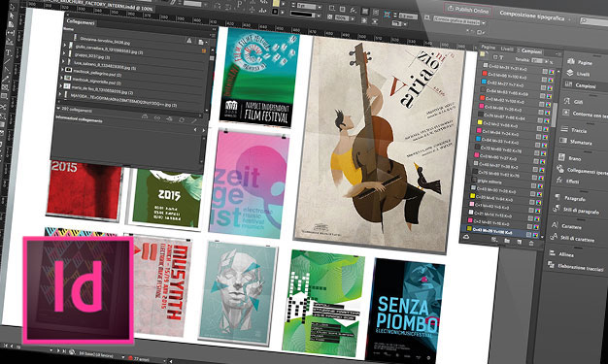
Task: Expand giulio_cervellera link group
Action: [x=65, y=45]
